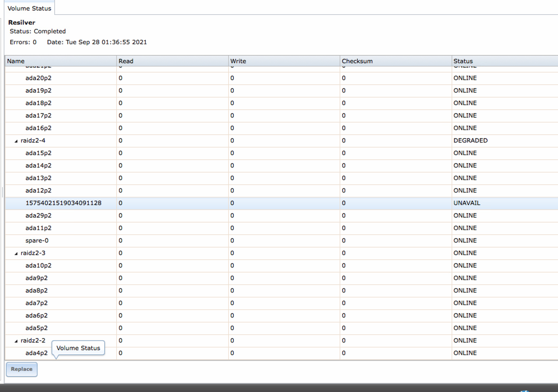The height and width of the screenshot is (392, 558).
Task: Select the spare-0 row
Action: pyautogui.click(x=37, y=241)
